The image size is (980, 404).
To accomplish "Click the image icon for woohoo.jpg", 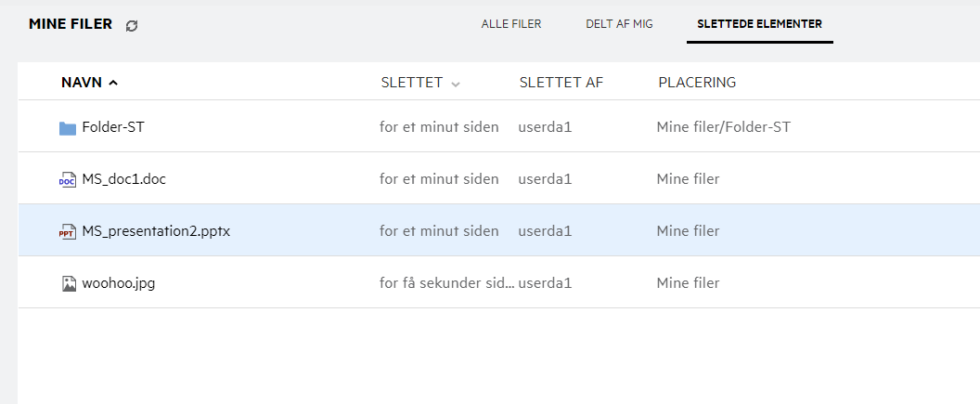I will click(68, 284).
